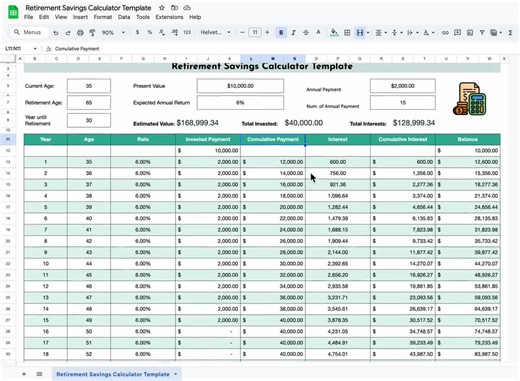520x381 pixels.
Task: Open merge cells dropdown arrow
Action: coord(368,33)
